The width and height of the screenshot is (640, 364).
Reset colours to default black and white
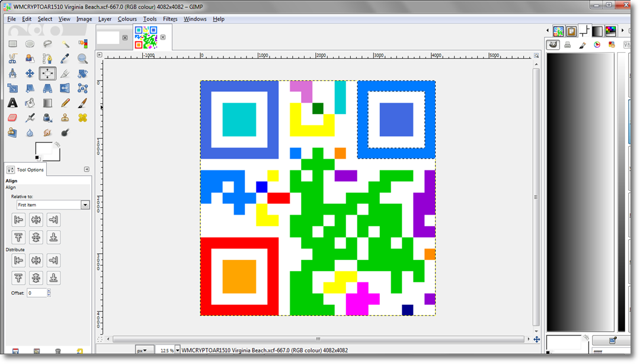point(37,158)
